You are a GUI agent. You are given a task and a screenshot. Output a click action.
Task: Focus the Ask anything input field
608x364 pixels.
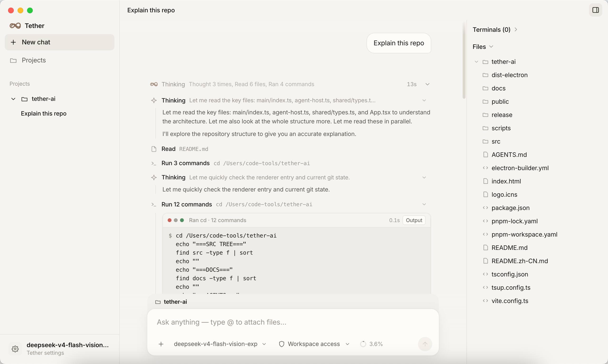293,322
